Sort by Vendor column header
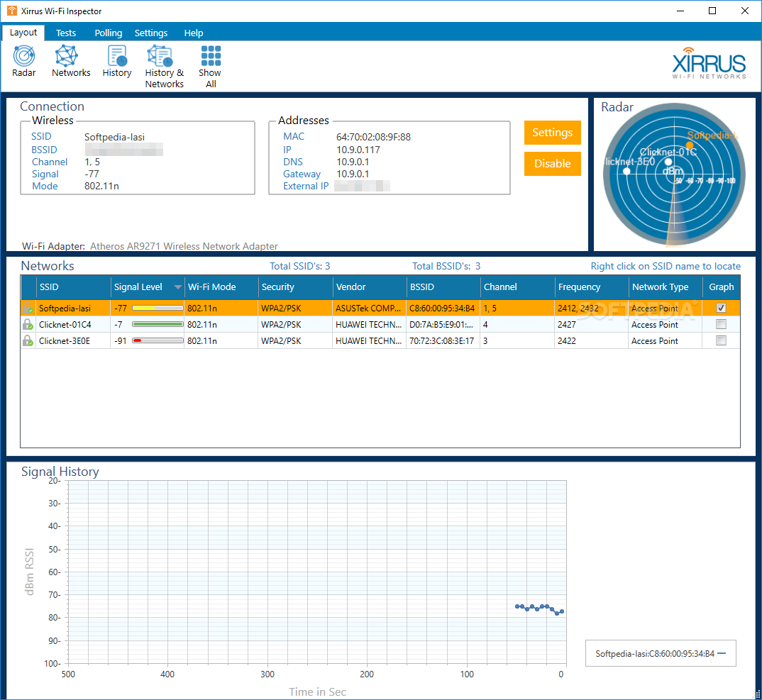This screenshot has height=700, width=762. point(370,287)
